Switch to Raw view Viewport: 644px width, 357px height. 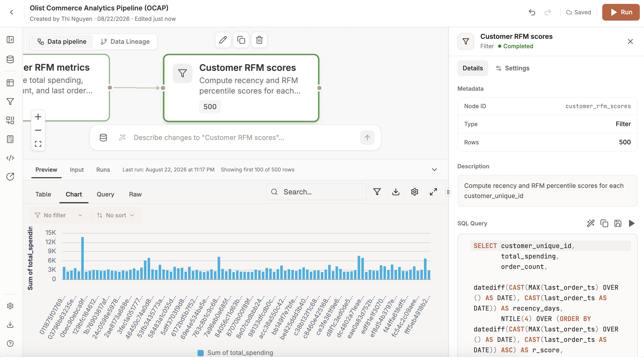click(135, 194)
